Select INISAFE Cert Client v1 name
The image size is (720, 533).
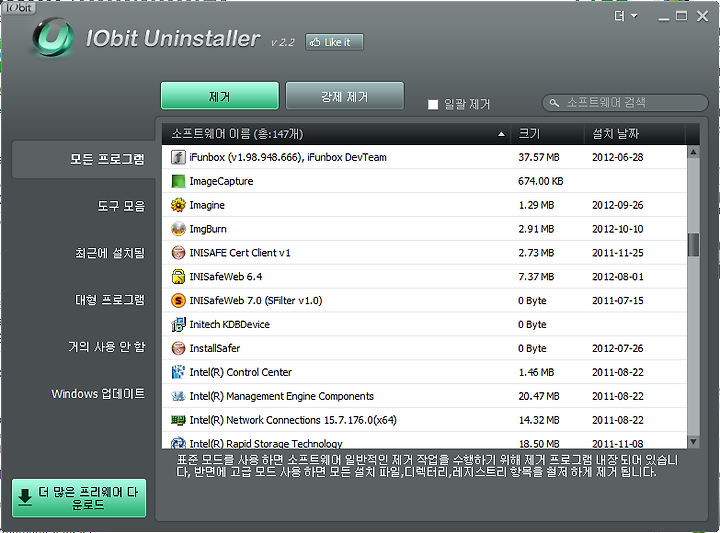point(240,253)
